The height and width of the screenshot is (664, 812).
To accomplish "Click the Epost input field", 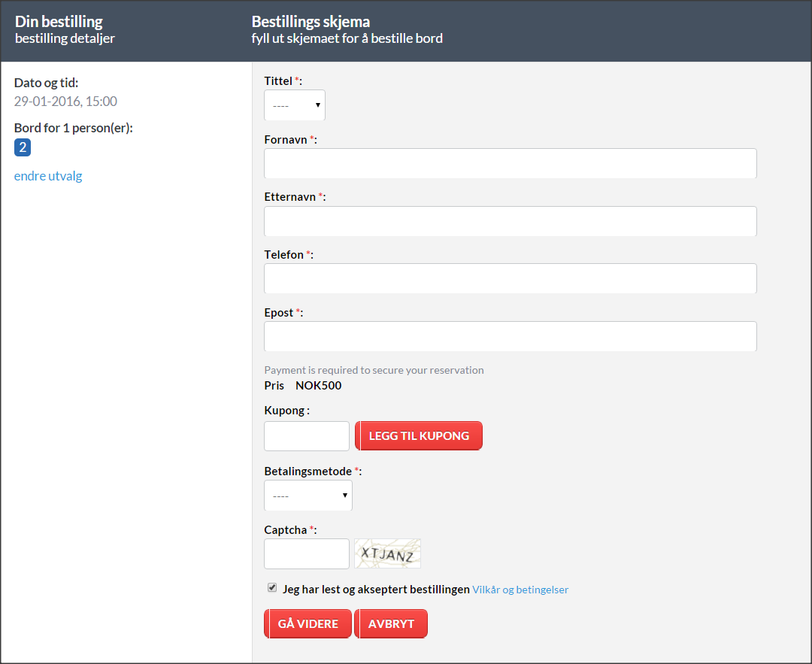I will [x=510, y=336].
